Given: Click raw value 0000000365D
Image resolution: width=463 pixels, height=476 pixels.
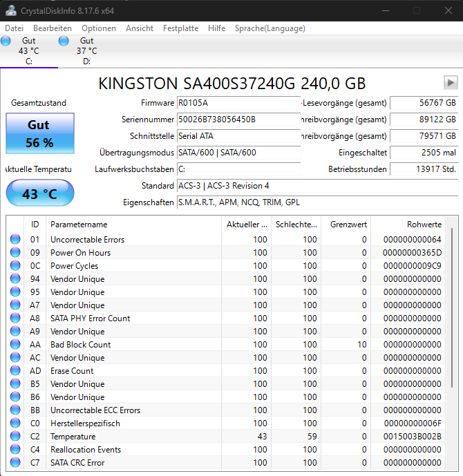Looking at the screenshot, I should point(412,253).
